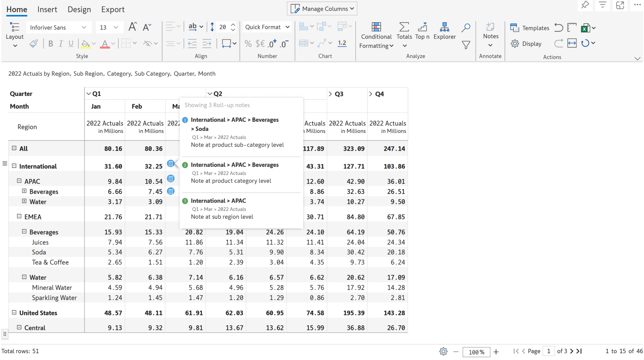Screen dimensions: 644x360
Task: Apply currency number format
Action: pyautogui.click(x=260, y=44)
